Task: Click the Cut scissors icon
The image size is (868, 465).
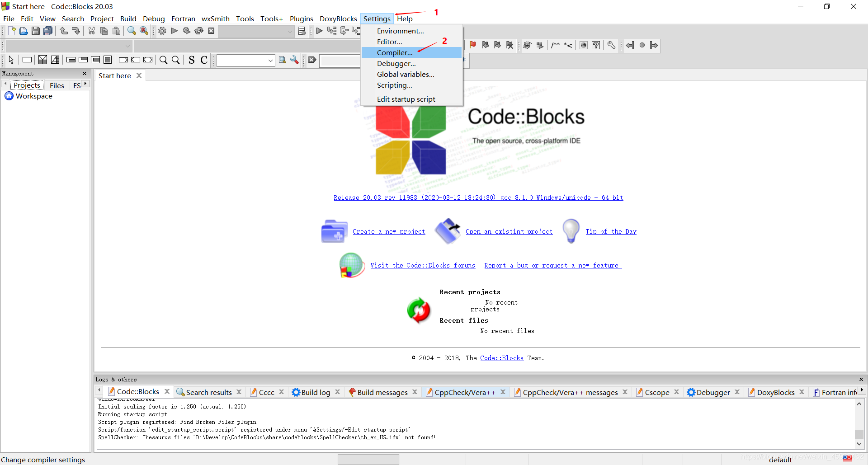Action: click(92, 31)
